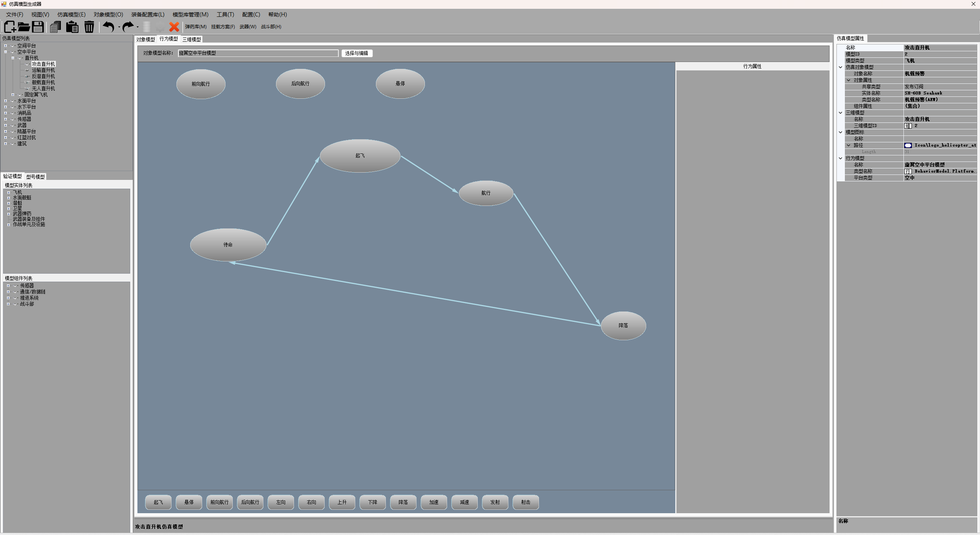
Task: Open the 武器(W) toolbar item
Action: click(x=248, y=27)
